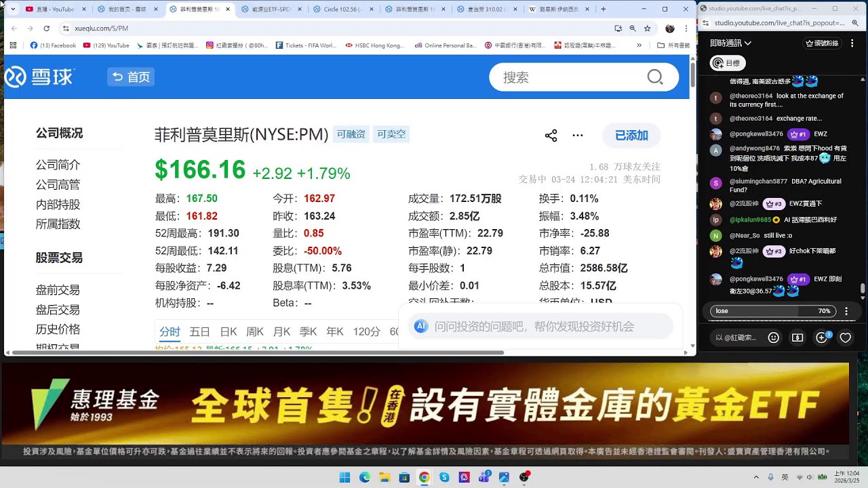Expand hidden bookmarks chevron
The width and height of the screenshot is (868, 488).
point(639,45)
